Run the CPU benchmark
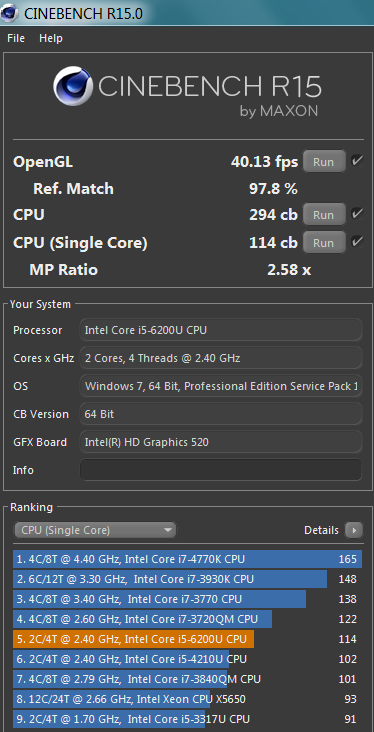 [324, 215]
